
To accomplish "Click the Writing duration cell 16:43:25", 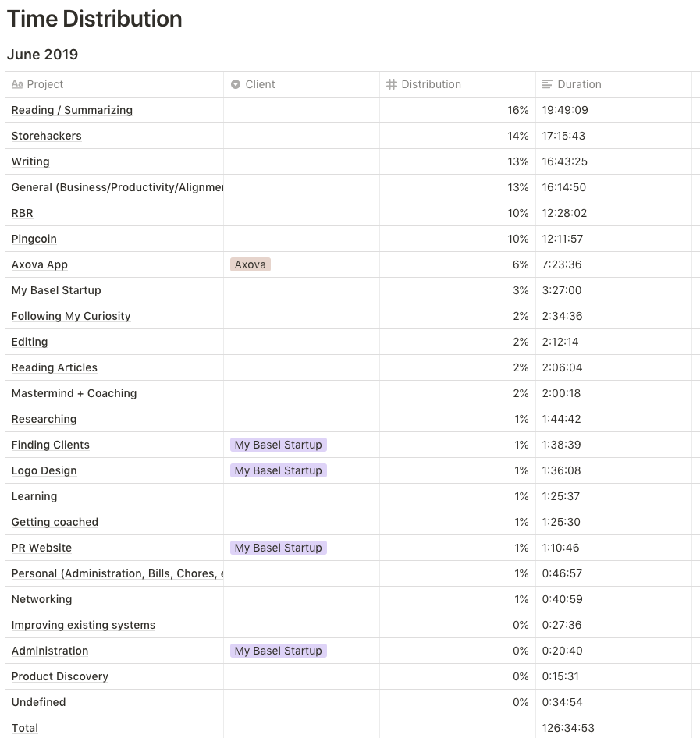I will [565, 161].
